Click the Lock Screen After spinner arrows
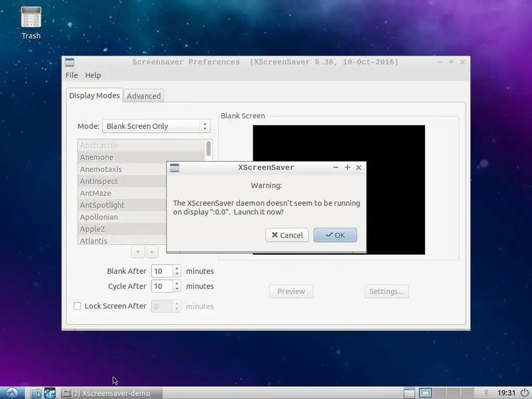 click(x=177, y=307)
